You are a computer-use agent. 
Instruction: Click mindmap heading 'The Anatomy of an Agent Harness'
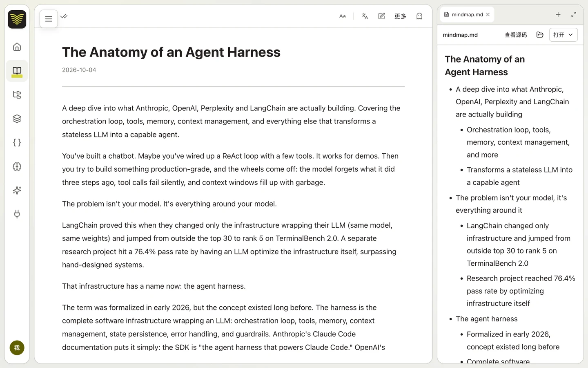(485, 65)
